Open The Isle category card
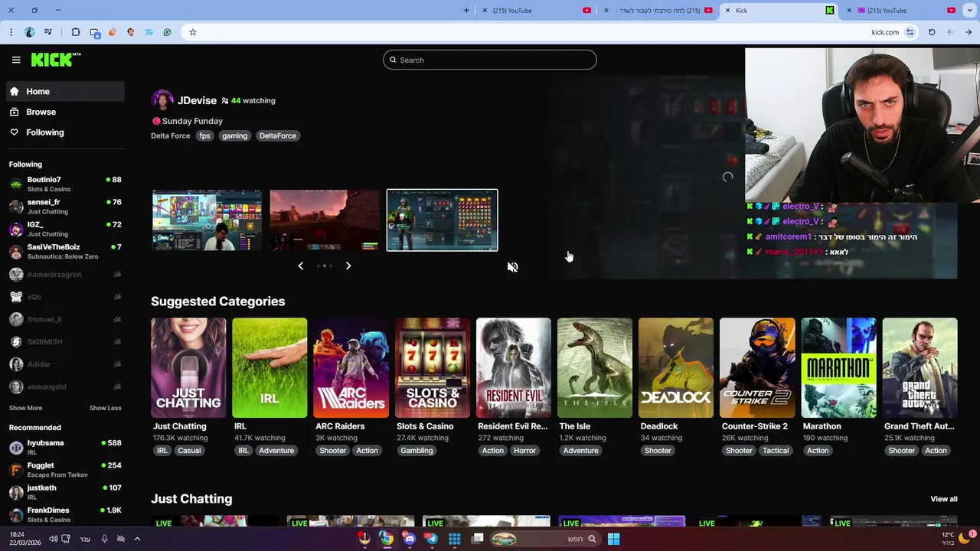The height and width of the screenshot is (551, 980). click(594, 368)
